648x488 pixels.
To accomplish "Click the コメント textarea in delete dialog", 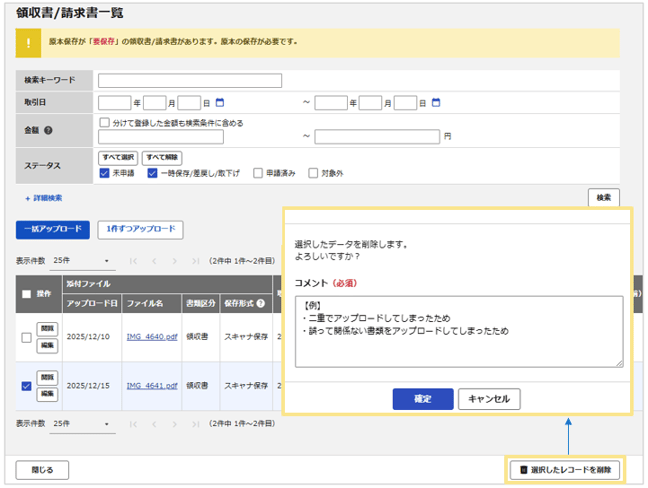I will click(459, 331).
